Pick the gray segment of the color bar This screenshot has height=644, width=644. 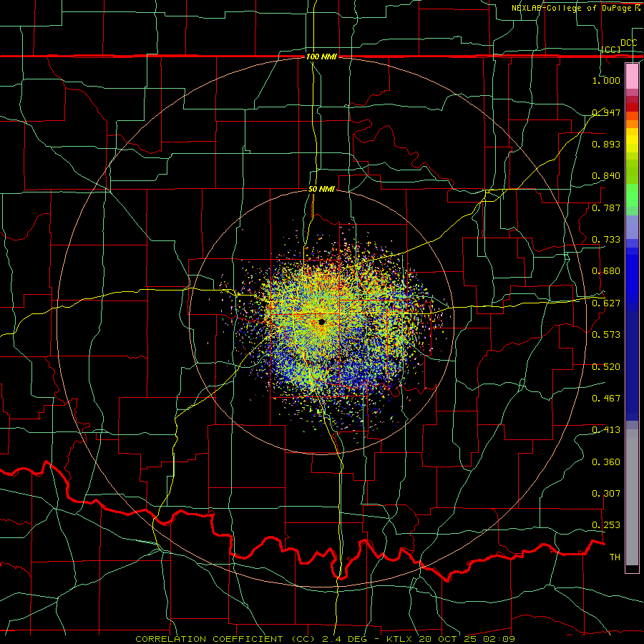point(632,497)
